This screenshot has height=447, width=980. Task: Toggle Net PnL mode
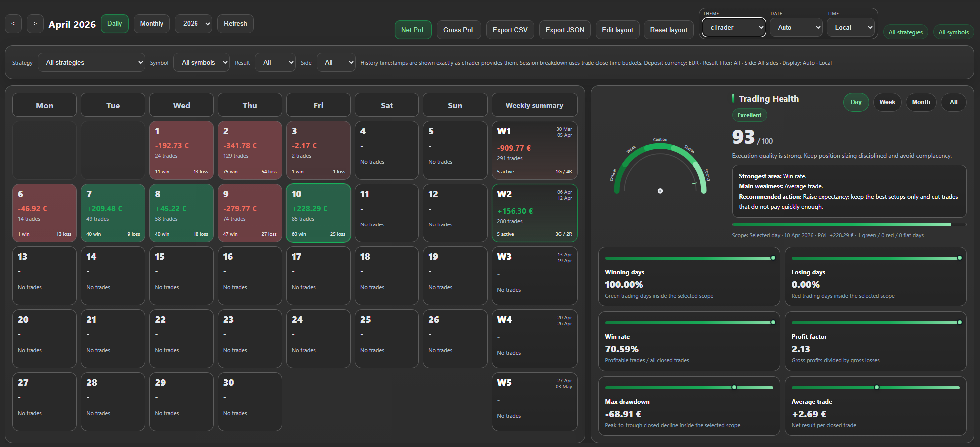(413, 30)
